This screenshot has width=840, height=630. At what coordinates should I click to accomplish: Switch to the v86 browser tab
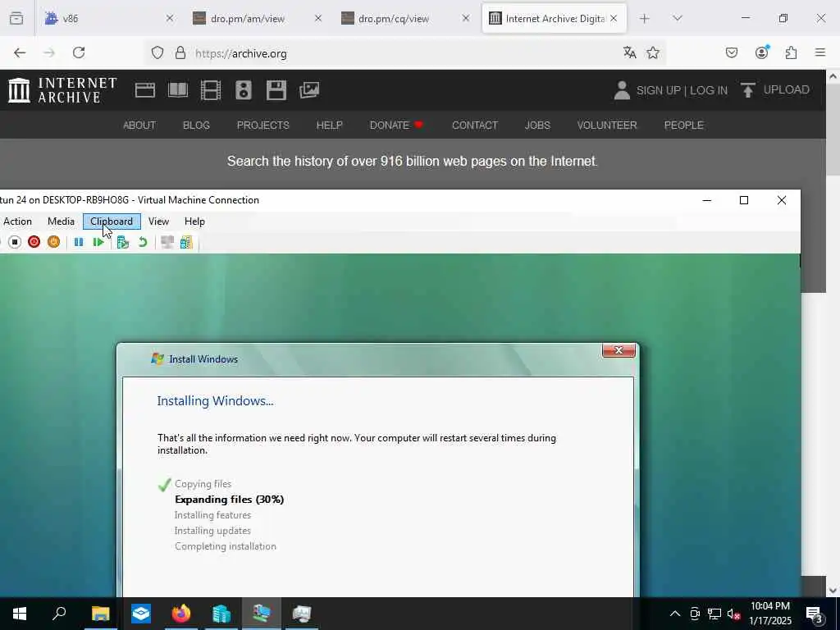coord(104,18)
